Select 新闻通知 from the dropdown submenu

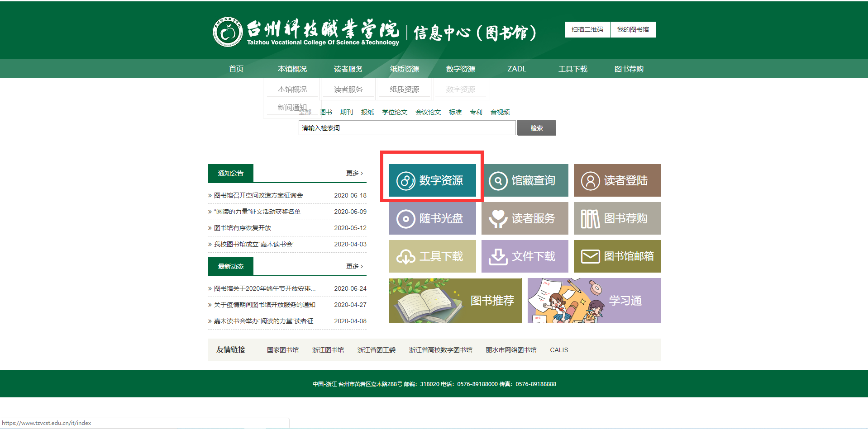[292, 107]
